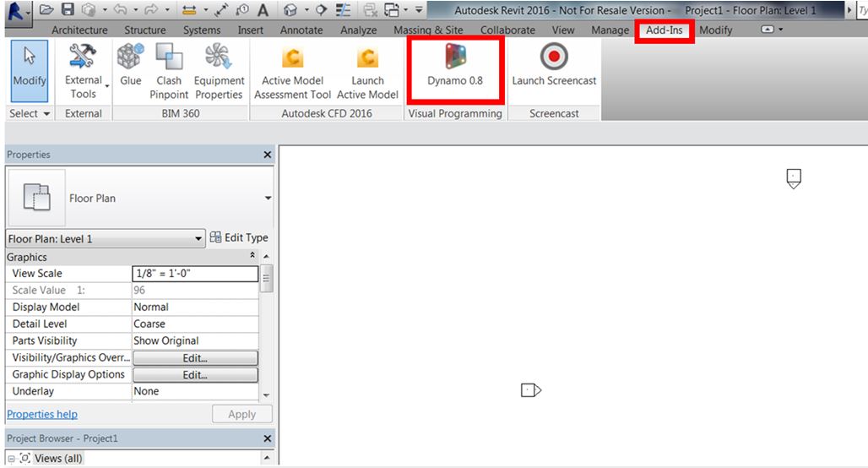
Task: Click the Properties panel scrollbar thumb
Action: coord(266,279)
